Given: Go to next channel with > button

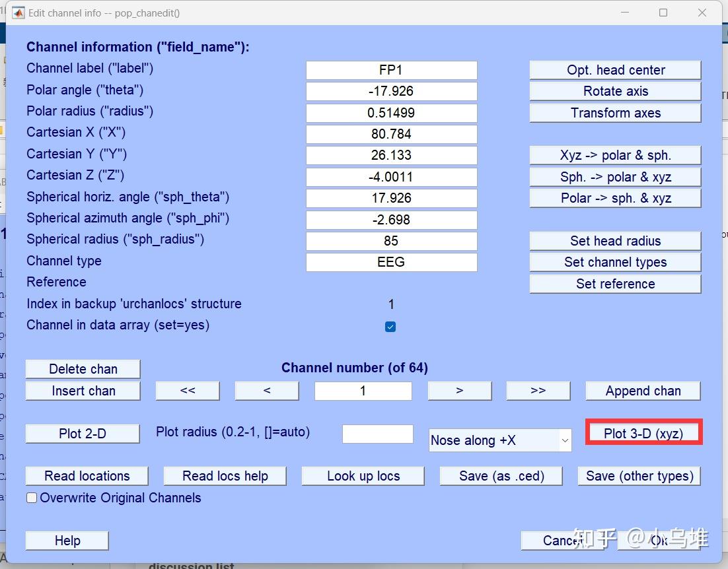Looking at the screenshot, I should coord(459,391).
